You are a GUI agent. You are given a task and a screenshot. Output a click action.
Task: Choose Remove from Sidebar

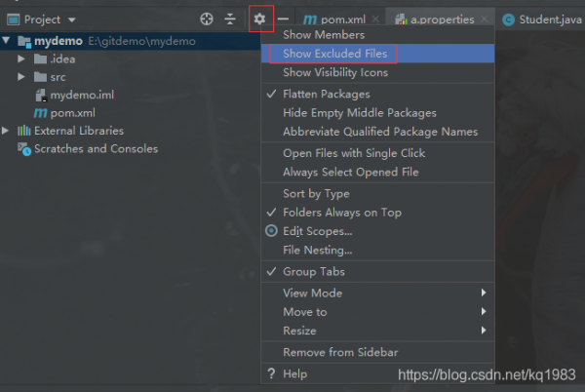[x=339, y=352]
